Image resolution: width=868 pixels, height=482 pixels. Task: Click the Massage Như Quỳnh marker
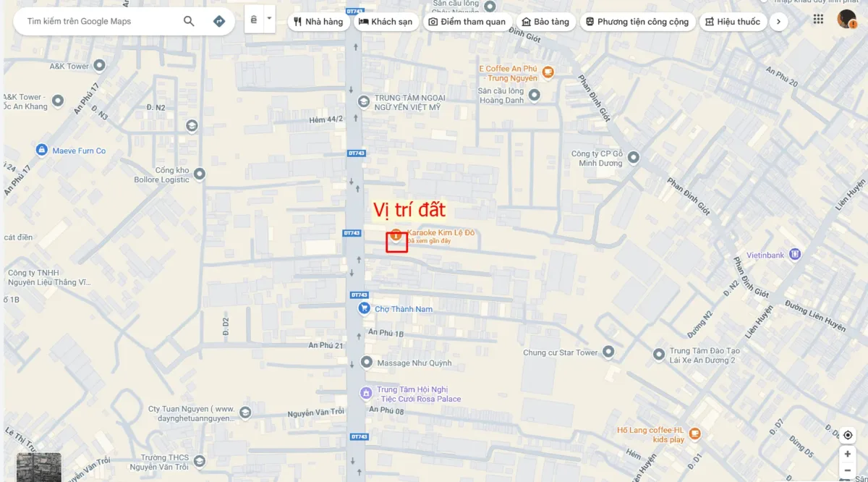click(x=366, y=362)
